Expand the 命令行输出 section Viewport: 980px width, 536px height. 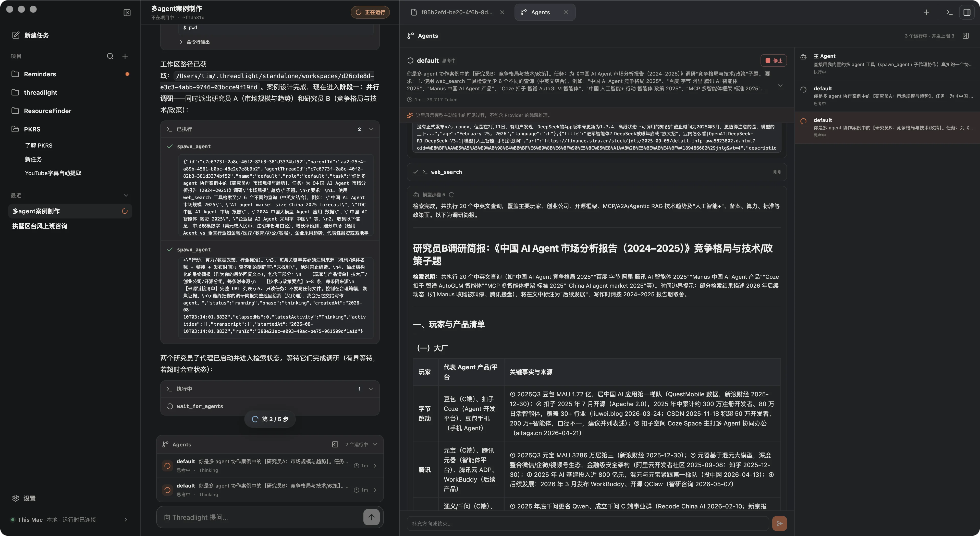tap(194, 42)
